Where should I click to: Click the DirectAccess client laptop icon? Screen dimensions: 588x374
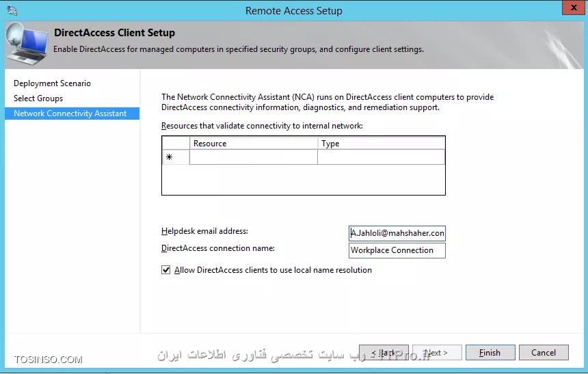pos(27,44)
